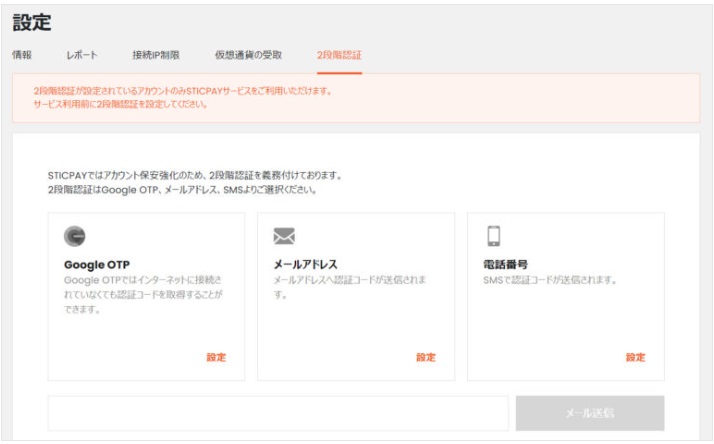Click 設定 link in Google OTP card
The image size is (714, 444).
pyautogui.click(x=216, y=357)
